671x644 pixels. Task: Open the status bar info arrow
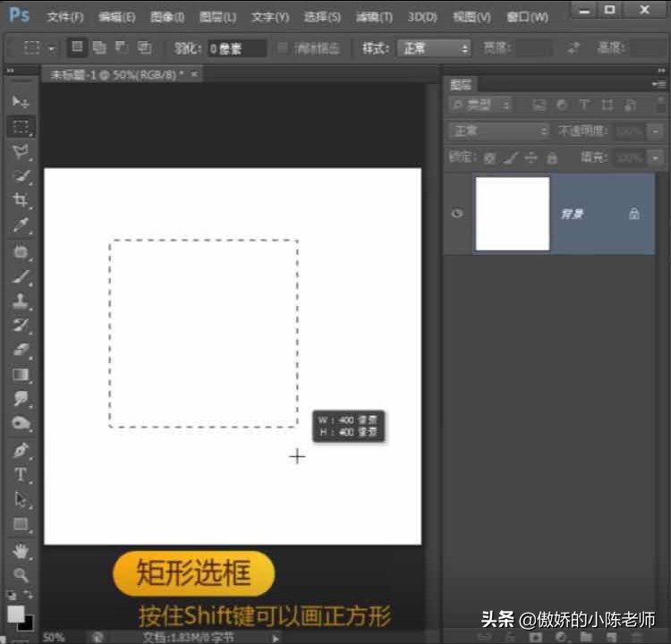point(276,638)
